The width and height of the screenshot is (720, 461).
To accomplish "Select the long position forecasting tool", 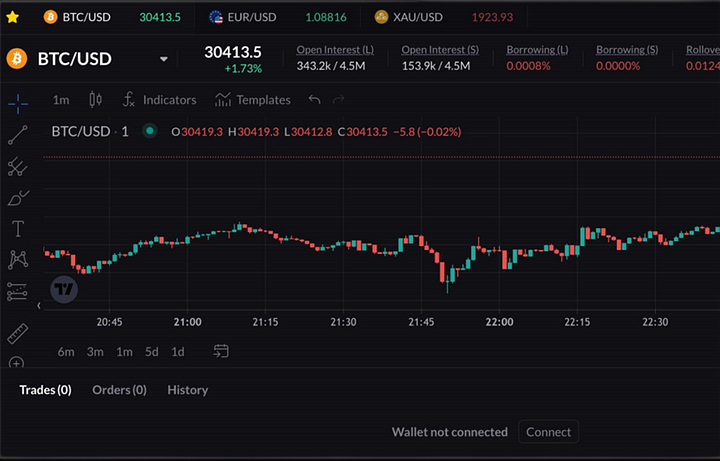I will 17,292.
